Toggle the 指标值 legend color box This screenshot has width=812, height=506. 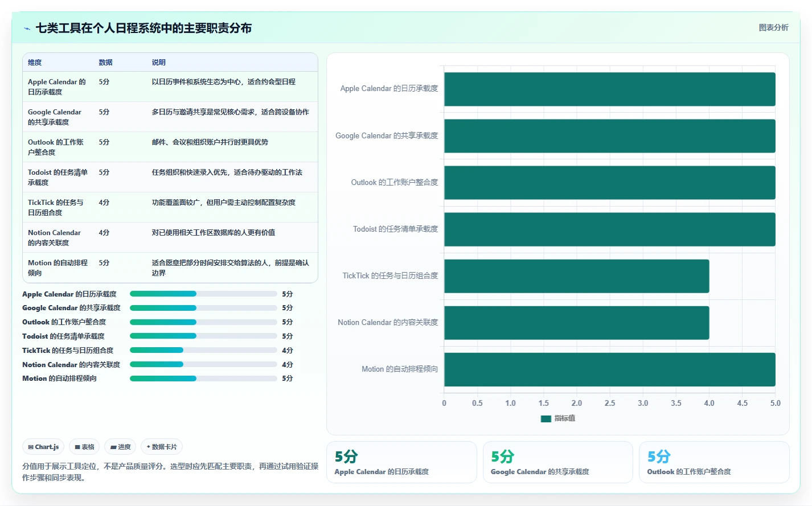click(546, 418)
